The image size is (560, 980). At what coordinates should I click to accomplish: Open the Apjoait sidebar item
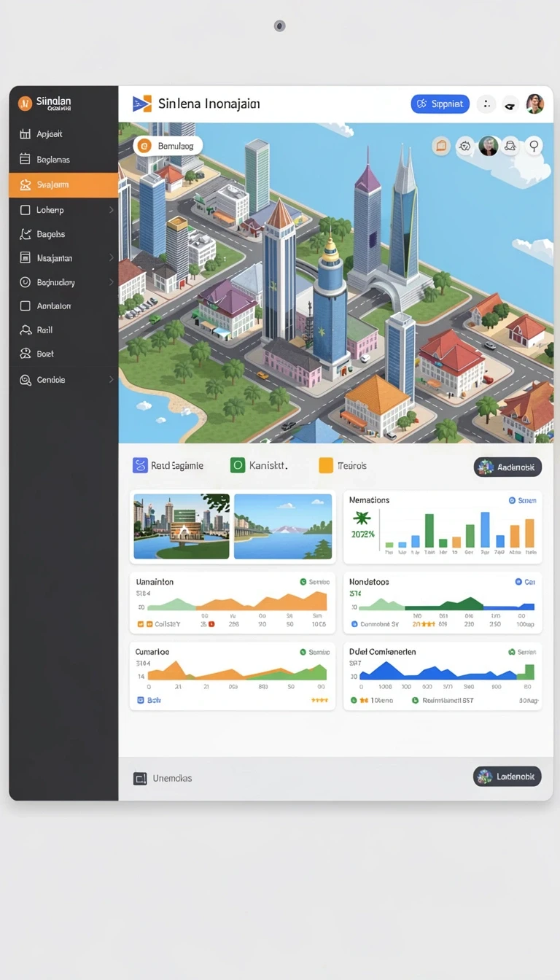pos(63,134)
